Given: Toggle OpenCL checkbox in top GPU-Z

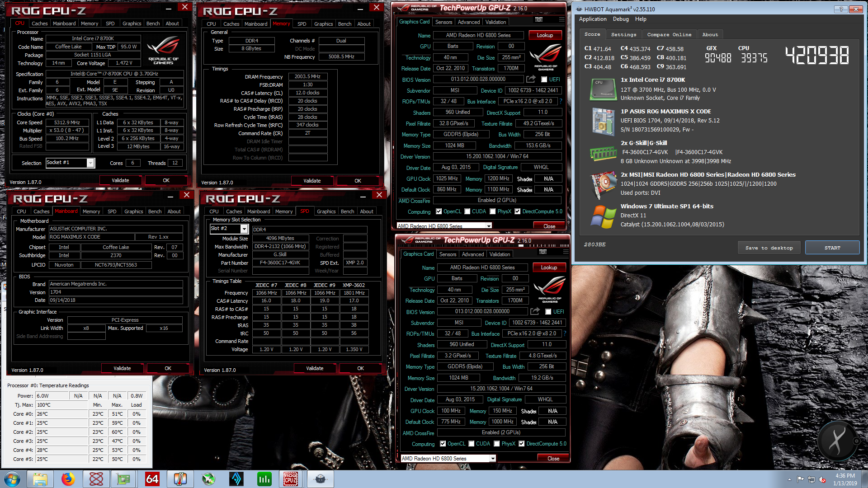Looking at the screenshot, I should [x=439, y=211].
